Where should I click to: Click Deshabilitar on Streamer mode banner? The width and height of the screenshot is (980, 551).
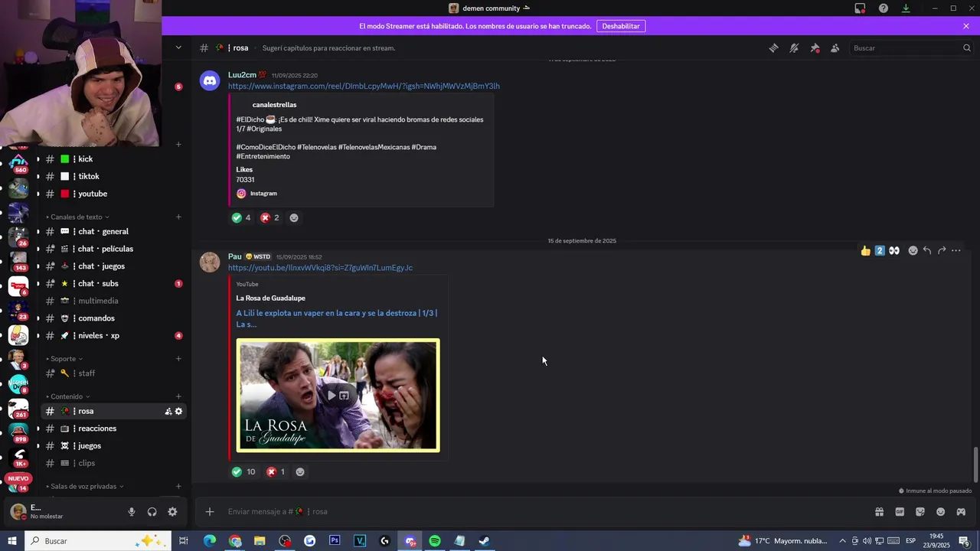click(x=620, y=26)
